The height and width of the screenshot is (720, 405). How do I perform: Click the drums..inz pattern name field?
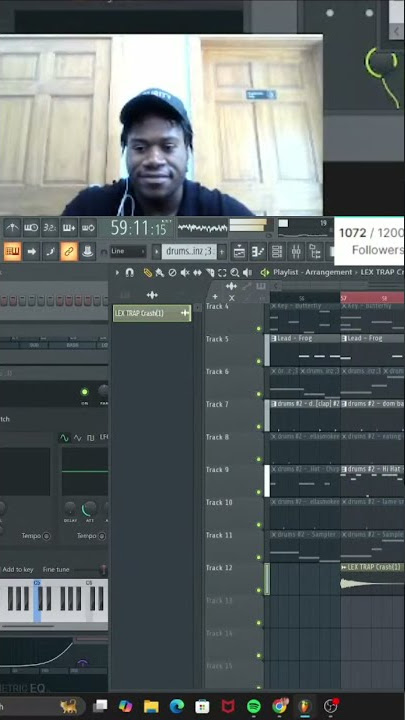(x=189, y=251)
